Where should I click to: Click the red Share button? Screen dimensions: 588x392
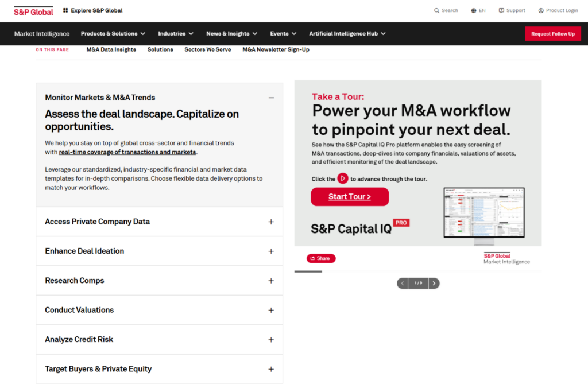[321, 258]
